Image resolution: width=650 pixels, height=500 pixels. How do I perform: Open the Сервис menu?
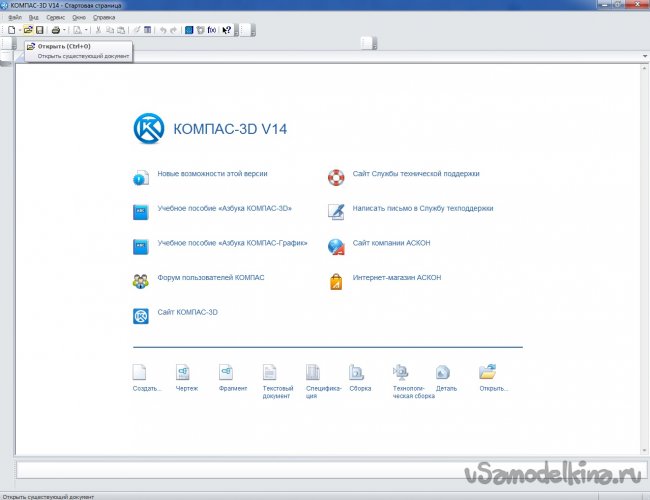57,18
